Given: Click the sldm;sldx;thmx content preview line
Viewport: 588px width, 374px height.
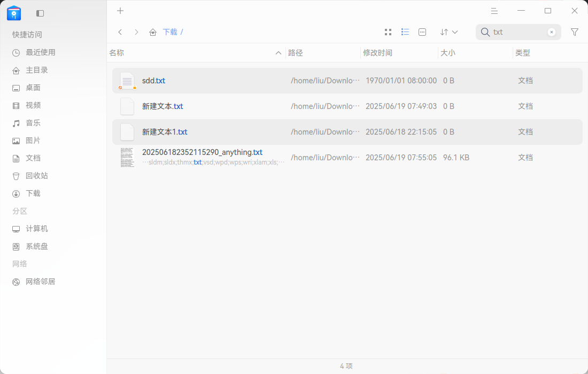Looking at the screenshot, I should (213, 162).
